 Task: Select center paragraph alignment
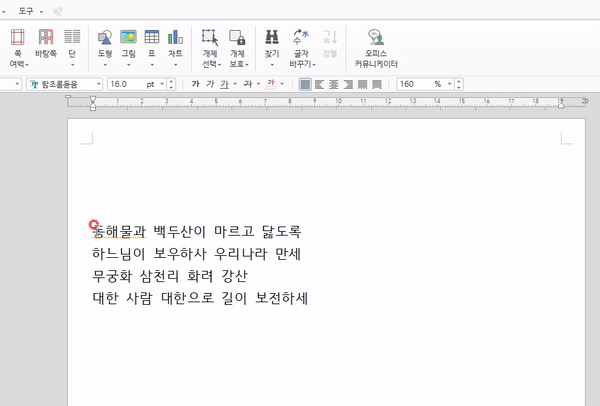point(334,84)
